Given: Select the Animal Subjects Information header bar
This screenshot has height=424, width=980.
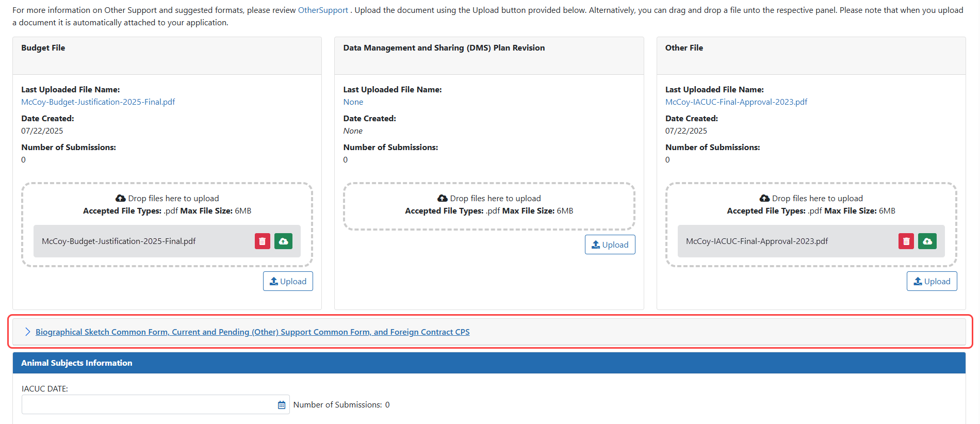Looking at the screenshot, I should pos(489,363).
